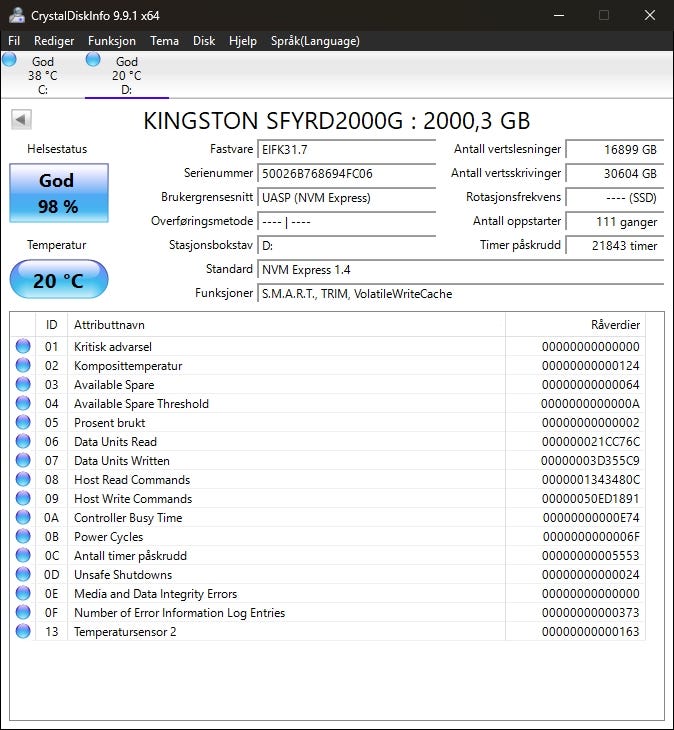674x730 pixels.
Task: Click the Overføringsmetode field
Action: click(346, 222)
